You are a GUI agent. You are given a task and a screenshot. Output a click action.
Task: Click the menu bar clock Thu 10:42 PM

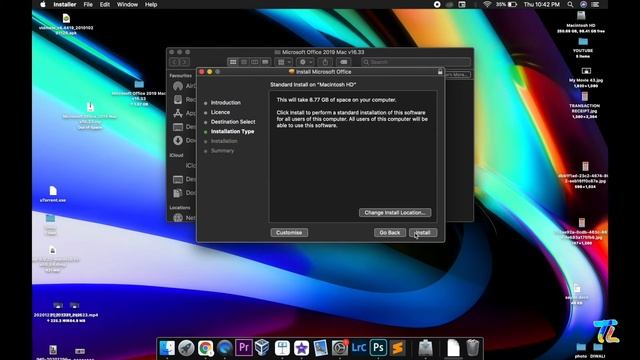[542, 4]
